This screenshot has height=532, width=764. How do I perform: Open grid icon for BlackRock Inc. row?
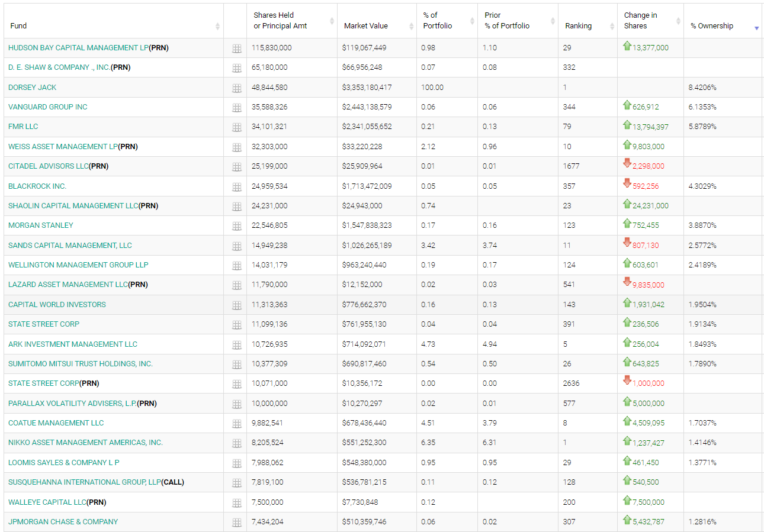[237, 187]
